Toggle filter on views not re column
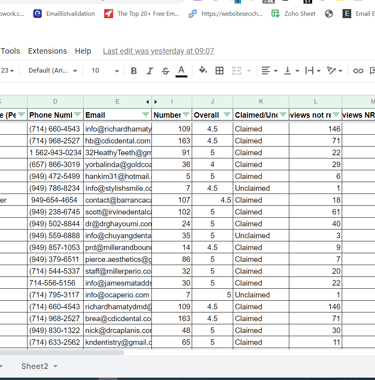This screenshot has width=375, height=380. click(x=336, y=115)
